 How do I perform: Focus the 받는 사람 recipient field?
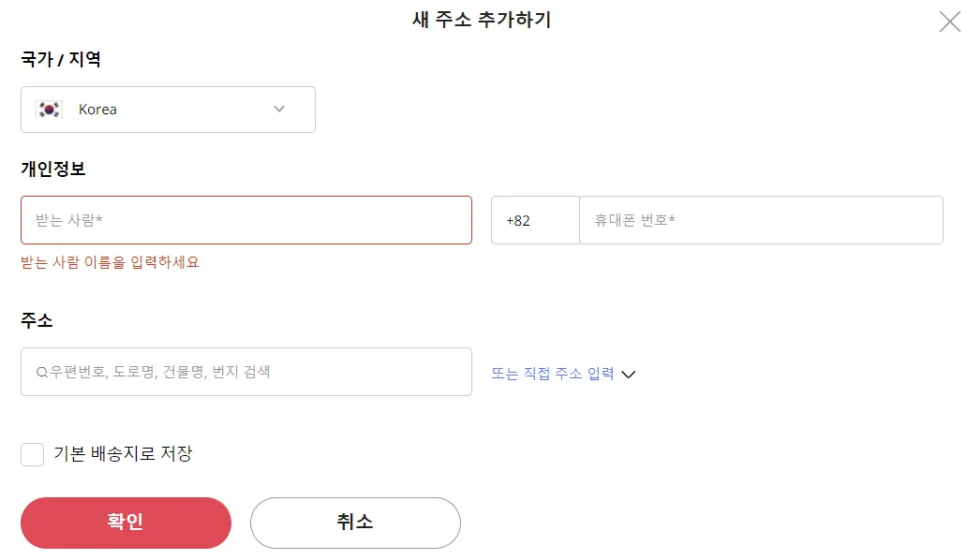click(246, 219)
